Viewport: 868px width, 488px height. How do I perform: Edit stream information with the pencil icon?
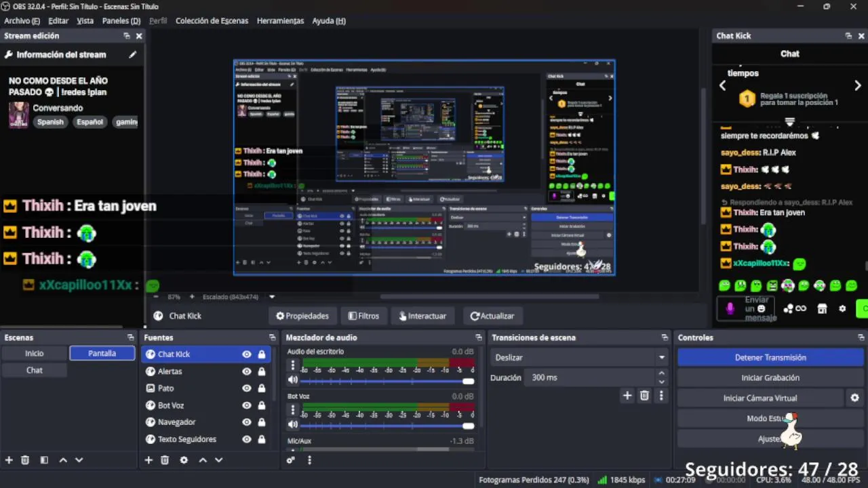(132, 55)
